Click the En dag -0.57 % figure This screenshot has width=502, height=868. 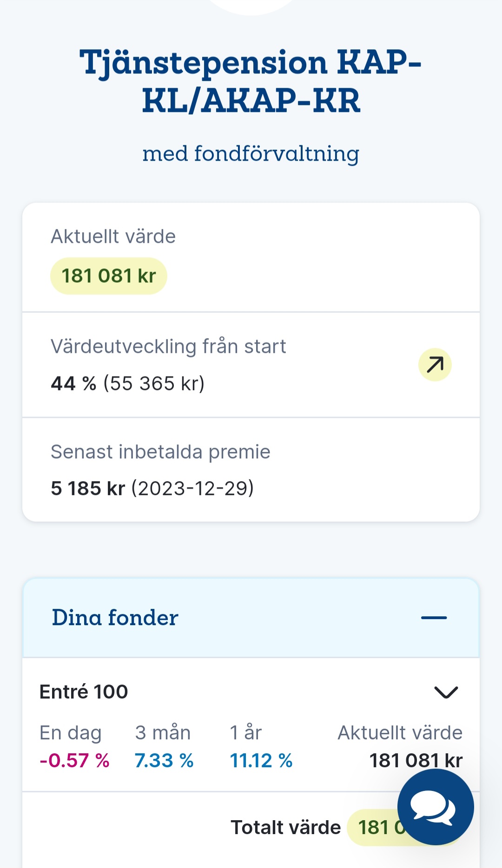pos(74,760)
